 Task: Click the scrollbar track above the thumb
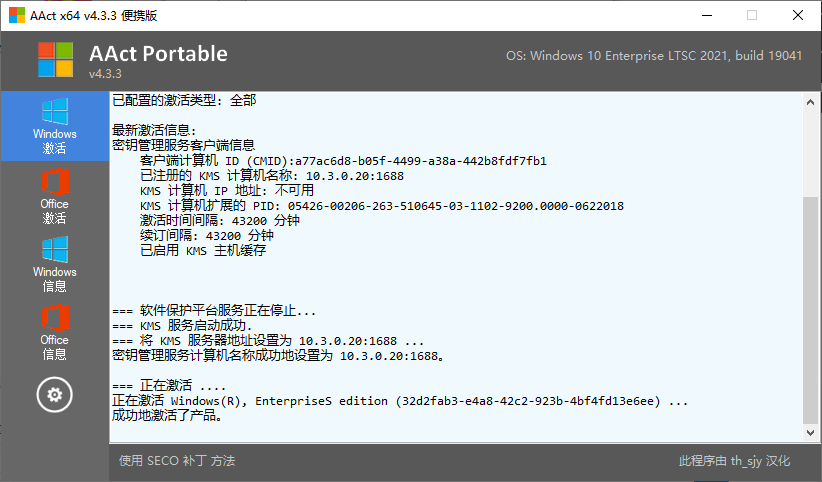[x=810, y=150]
